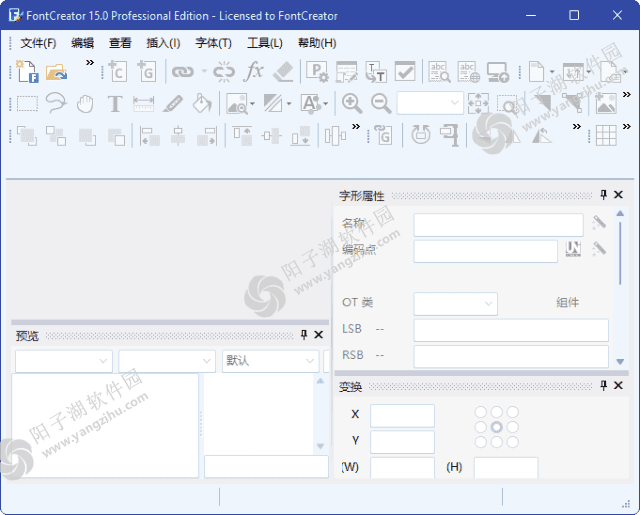
Task: Expand the fill pattern dropdown arrow
Action: (289, 104)
